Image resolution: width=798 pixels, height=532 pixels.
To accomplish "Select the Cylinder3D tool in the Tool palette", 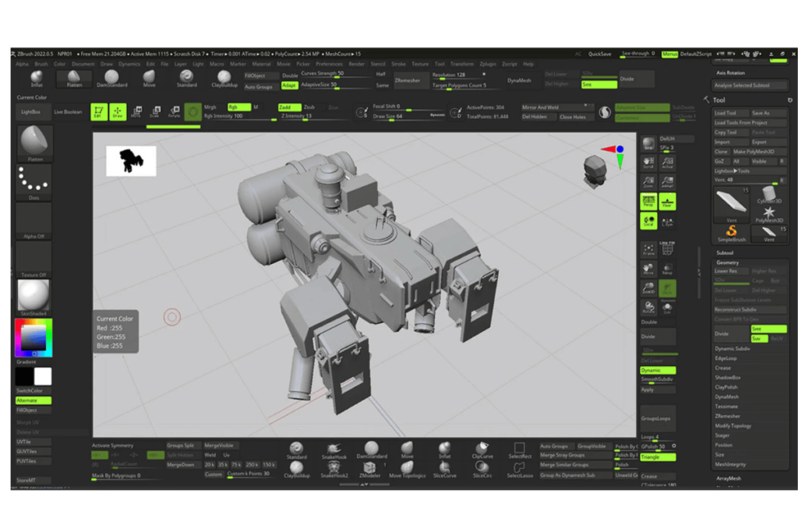I will click(768, 193).
